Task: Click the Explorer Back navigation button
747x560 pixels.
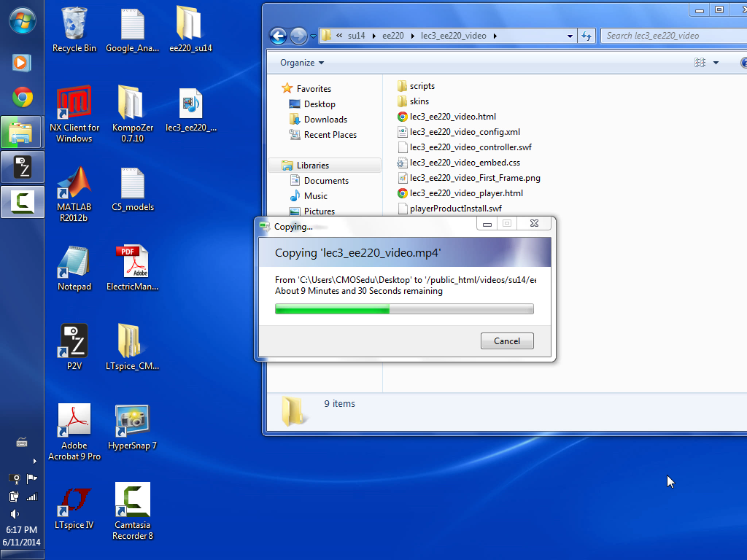Action: 278,36
